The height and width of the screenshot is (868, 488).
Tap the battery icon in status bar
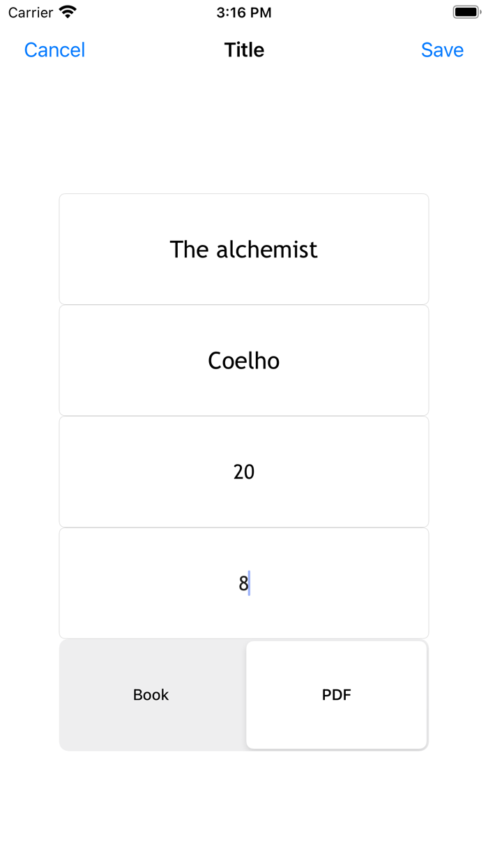[465, 11]
